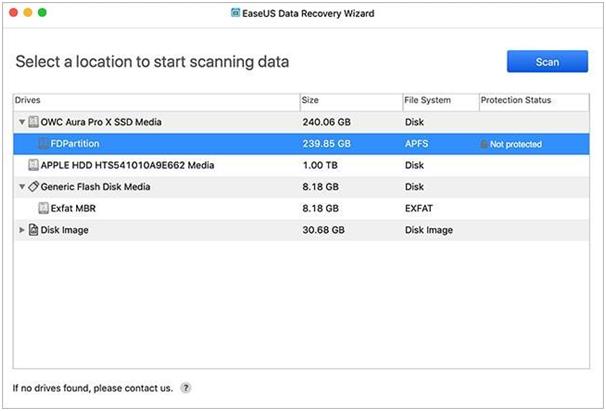
Task: Click the Disk cell of APPLE HDD row
Action: point(414,165)
